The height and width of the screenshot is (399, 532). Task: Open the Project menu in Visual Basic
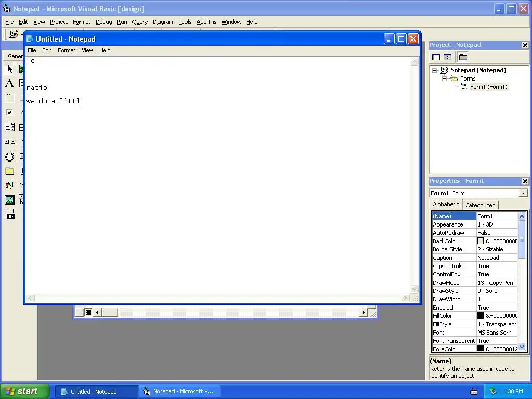coord(59,22)
